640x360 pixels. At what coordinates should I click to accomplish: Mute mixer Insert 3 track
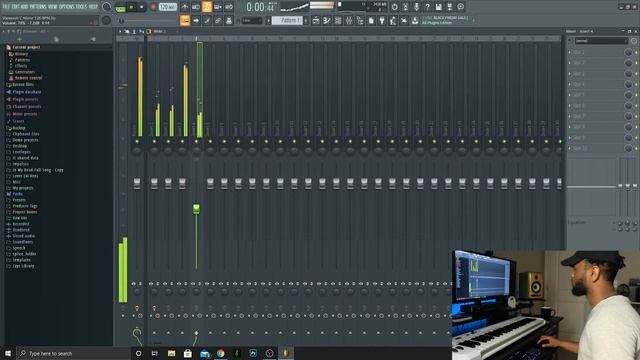coord(182,142)
